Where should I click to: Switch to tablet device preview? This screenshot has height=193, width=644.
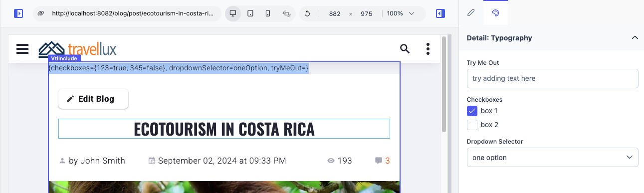pos(250,13)
